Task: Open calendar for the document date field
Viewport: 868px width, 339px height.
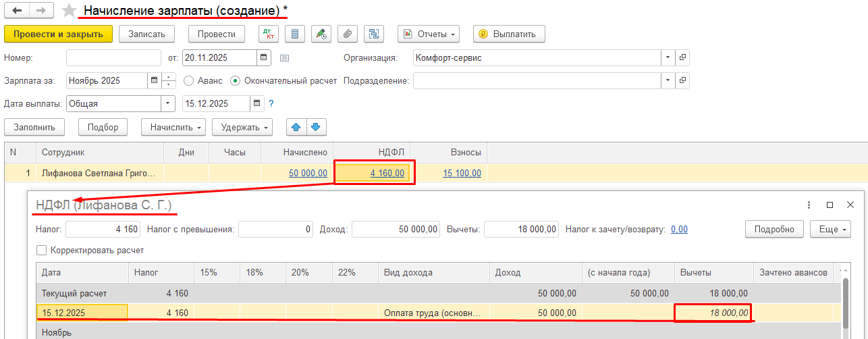Action: [264, 57]
